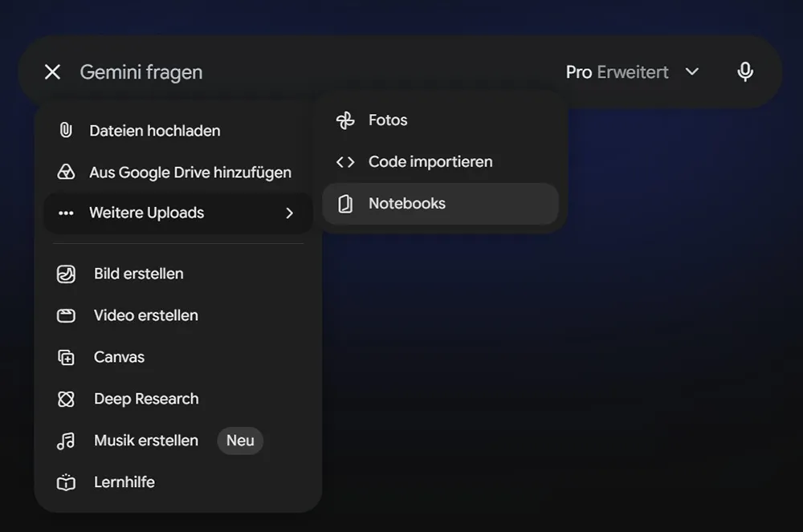Viewport: 803px width, 532px height.
Task: Click the Neu badge next to Musik erstellen
Action: [x=240, y=441]
